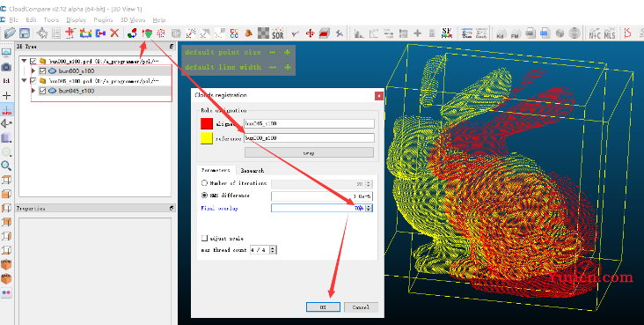Viewport: 644px width, 325px height.
Task: Click the Save floppy disk icon
Action: tap(25, 33)
